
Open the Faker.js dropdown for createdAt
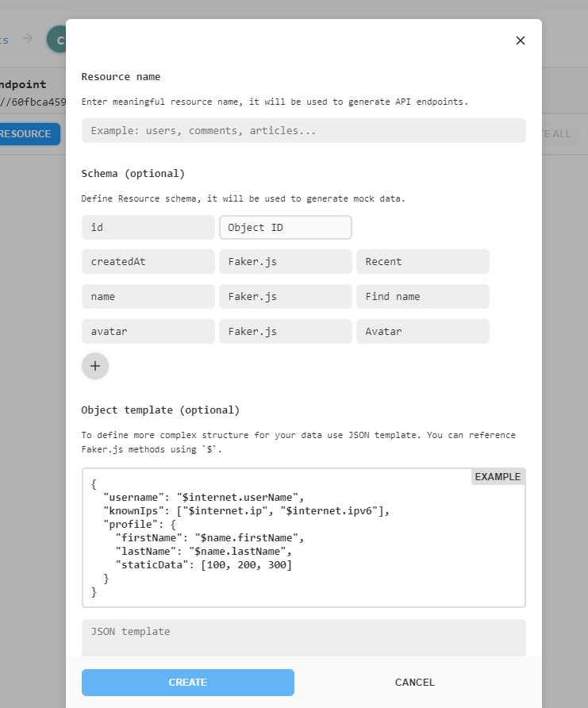pos(285,262)
